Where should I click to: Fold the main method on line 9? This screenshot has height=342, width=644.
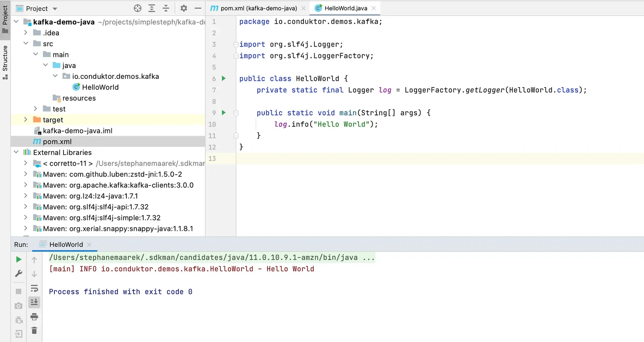(x=236, y=113)
